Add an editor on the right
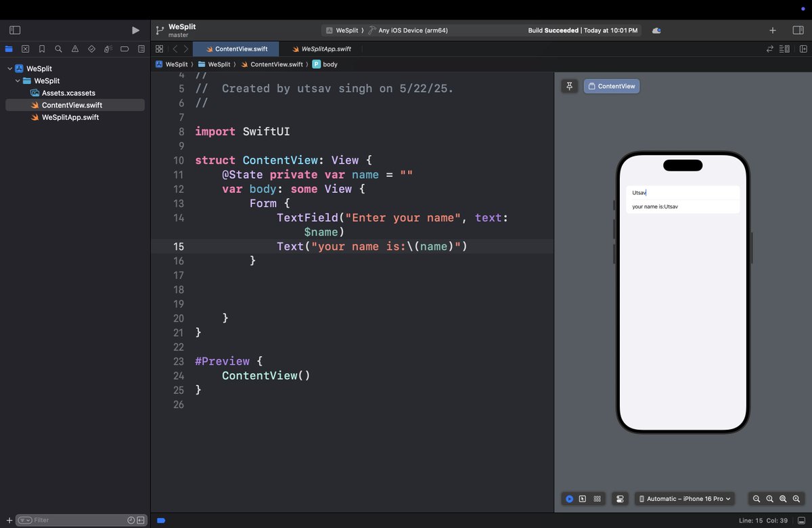The height and width of the screenshot is (528, 812). (x=803, y=49)
